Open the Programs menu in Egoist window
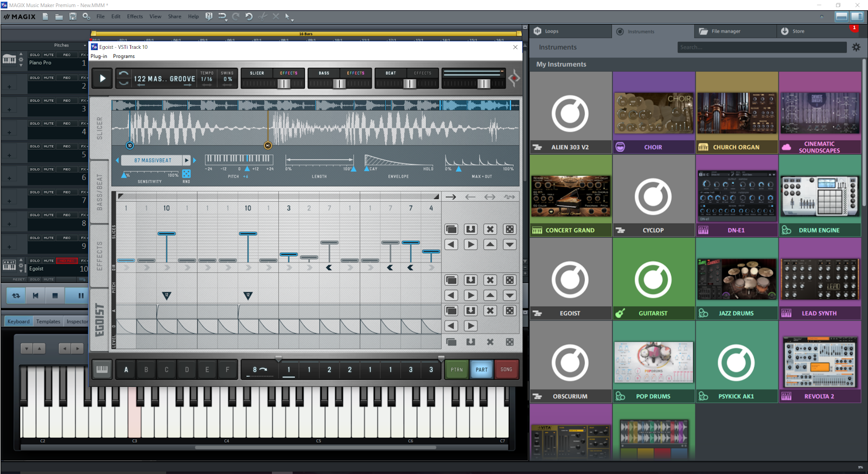 pos(124,56)
